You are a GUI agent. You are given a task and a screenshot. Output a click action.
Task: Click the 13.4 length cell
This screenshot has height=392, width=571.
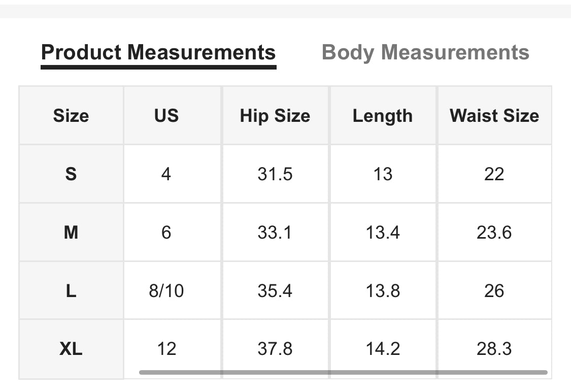point(383,233)
